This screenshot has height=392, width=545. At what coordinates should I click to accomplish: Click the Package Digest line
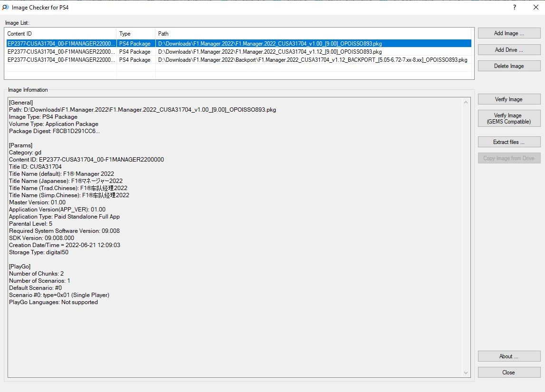54,131
